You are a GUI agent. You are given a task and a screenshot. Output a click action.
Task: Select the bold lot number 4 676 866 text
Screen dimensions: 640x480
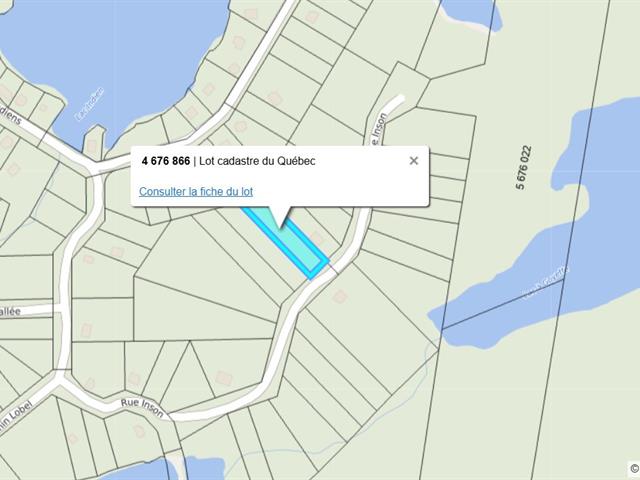pos(166,161)
